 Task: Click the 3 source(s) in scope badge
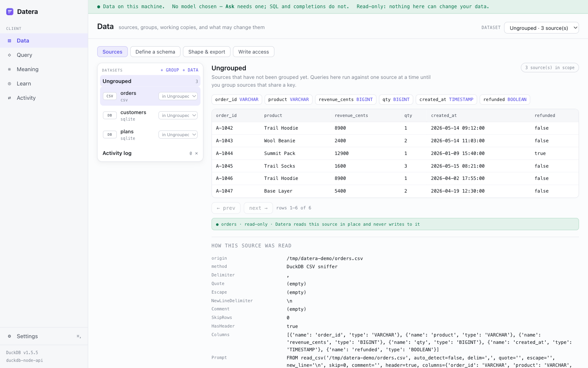(550, 67)
